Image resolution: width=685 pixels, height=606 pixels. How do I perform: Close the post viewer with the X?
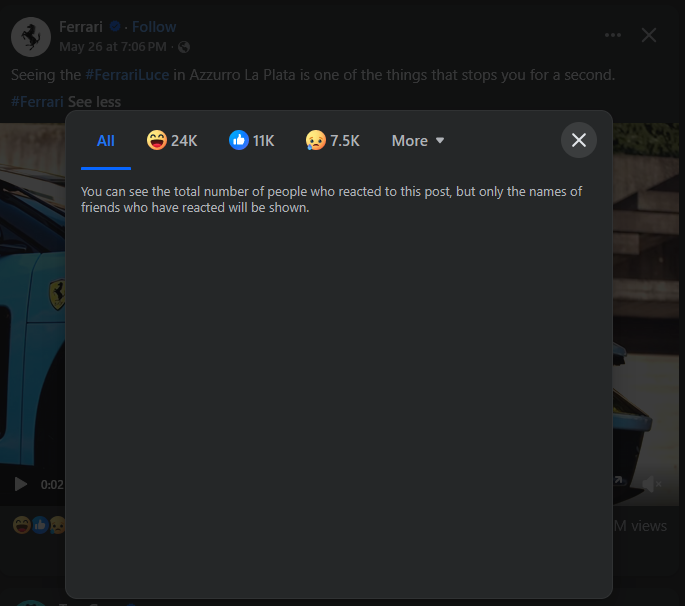click(649, 35)
